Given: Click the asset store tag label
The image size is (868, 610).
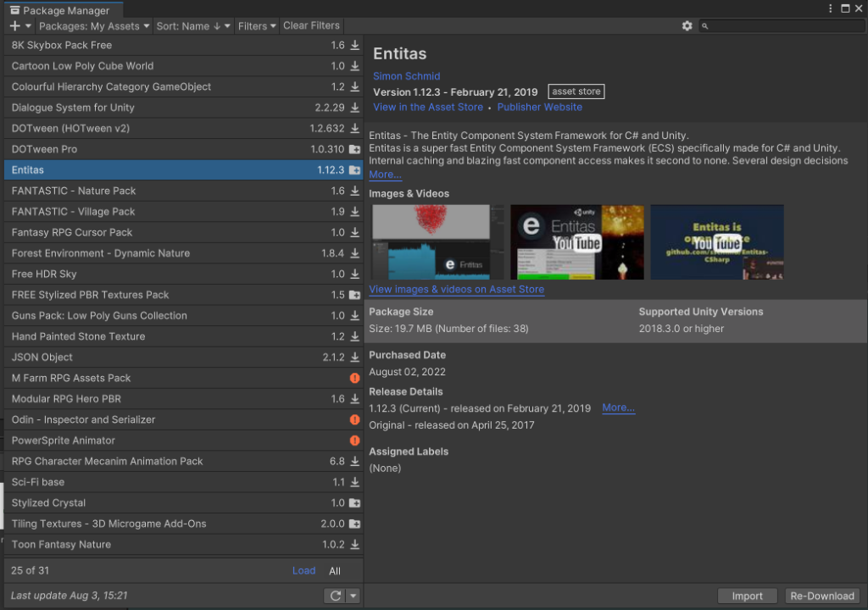Looking at the screenshot, I should (x=576, y=91).
